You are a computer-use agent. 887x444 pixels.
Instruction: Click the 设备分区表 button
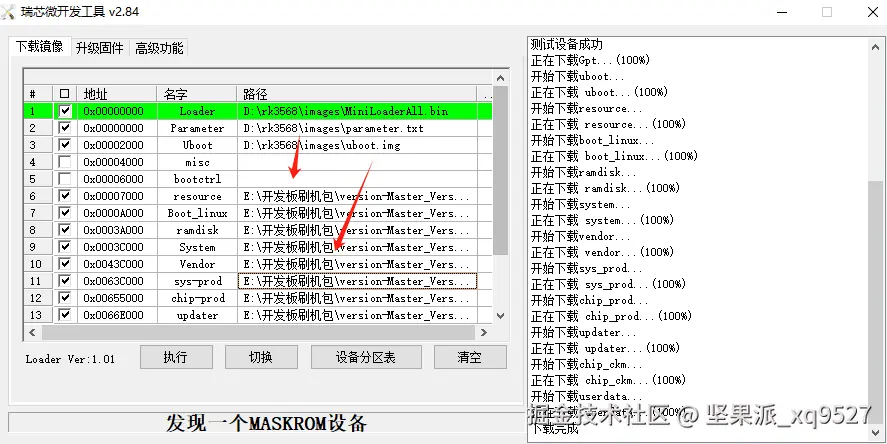click(366, 357)
